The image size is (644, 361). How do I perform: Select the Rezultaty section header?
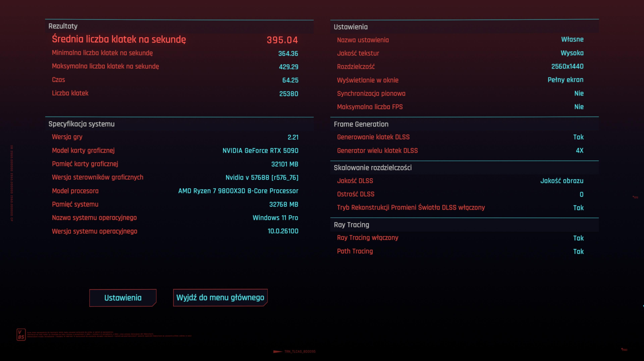point(63,26)
